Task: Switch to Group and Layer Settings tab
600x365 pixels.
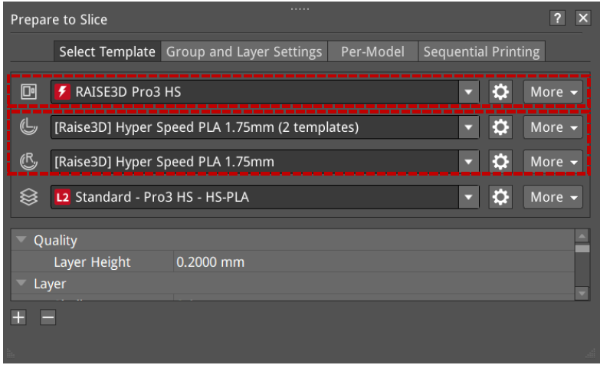Action: point(244,52)
